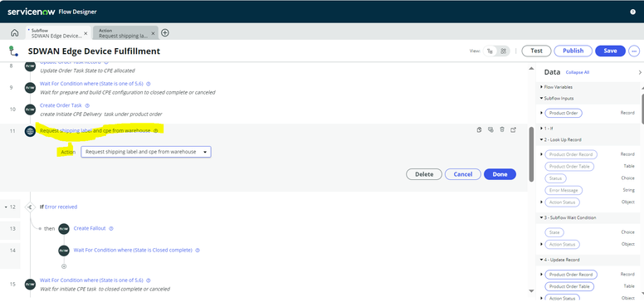
Task: Click the If condition diamond icon at step 12
Action: (30, 207)
